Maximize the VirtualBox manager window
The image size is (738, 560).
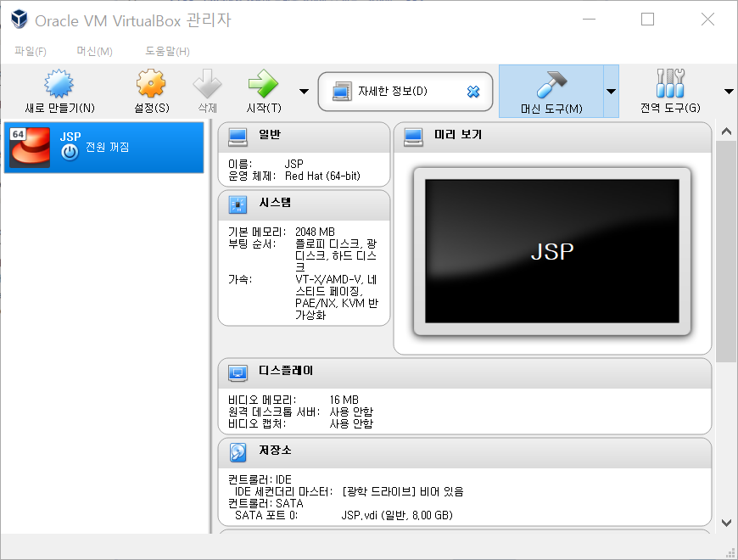[x=647, y=20]
